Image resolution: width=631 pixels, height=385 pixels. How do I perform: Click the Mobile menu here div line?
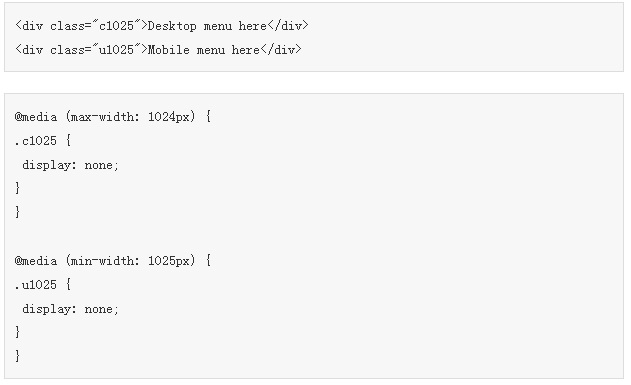(x=158, y=49)
